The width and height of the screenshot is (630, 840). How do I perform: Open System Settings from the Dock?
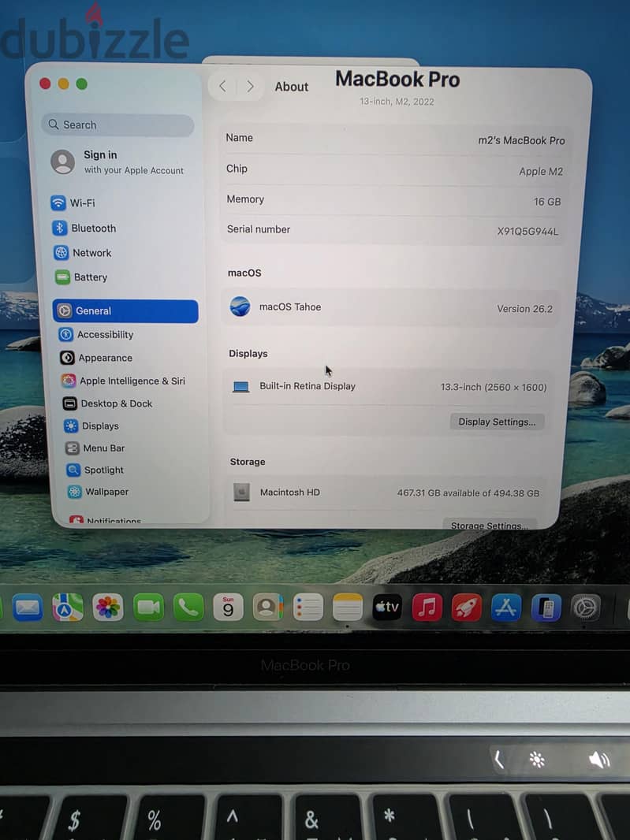[586, 608]
